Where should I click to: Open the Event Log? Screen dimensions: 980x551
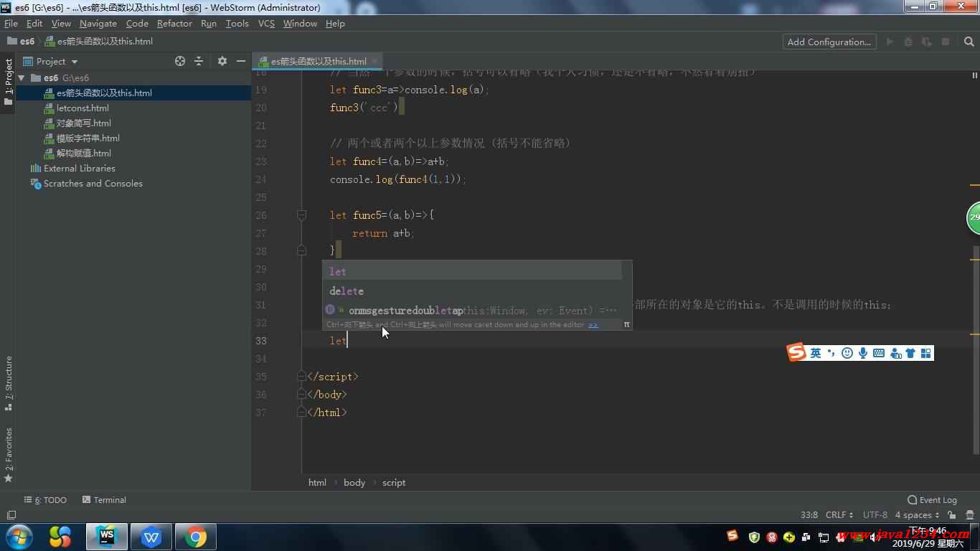click(x=932, y=500)
